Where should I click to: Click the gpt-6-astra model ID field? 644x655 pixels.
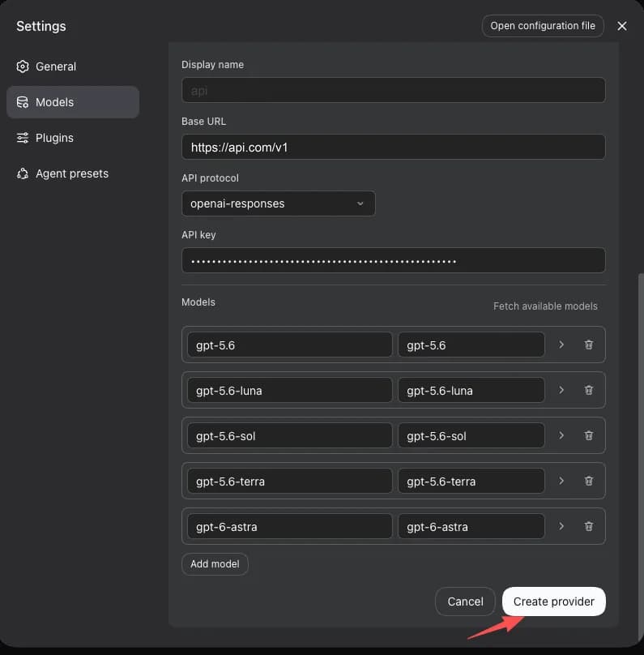pos(290,526)
